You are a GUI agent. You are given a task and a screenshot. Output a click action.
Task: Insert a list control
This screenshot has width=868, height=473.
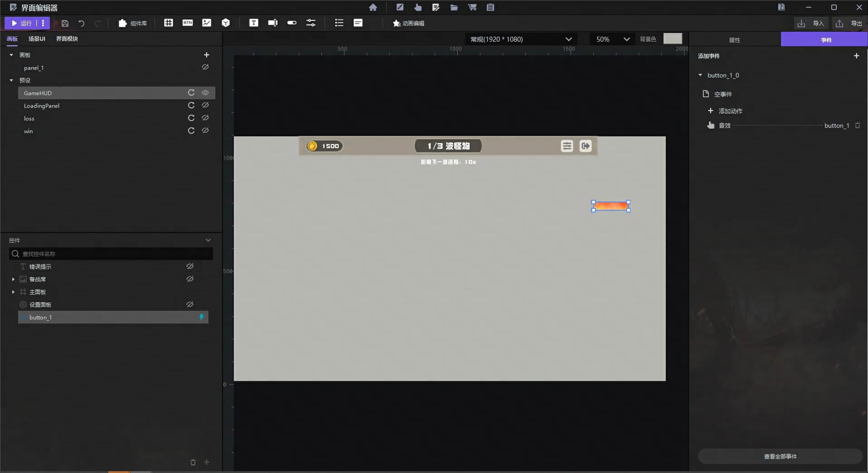click(x=339, y=23)
